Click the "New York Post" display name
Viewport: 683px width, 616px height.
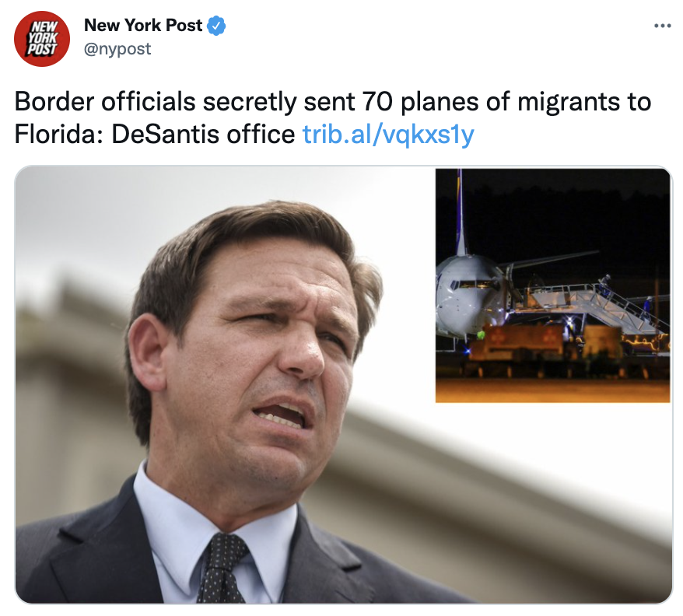[x=143, y=25]
